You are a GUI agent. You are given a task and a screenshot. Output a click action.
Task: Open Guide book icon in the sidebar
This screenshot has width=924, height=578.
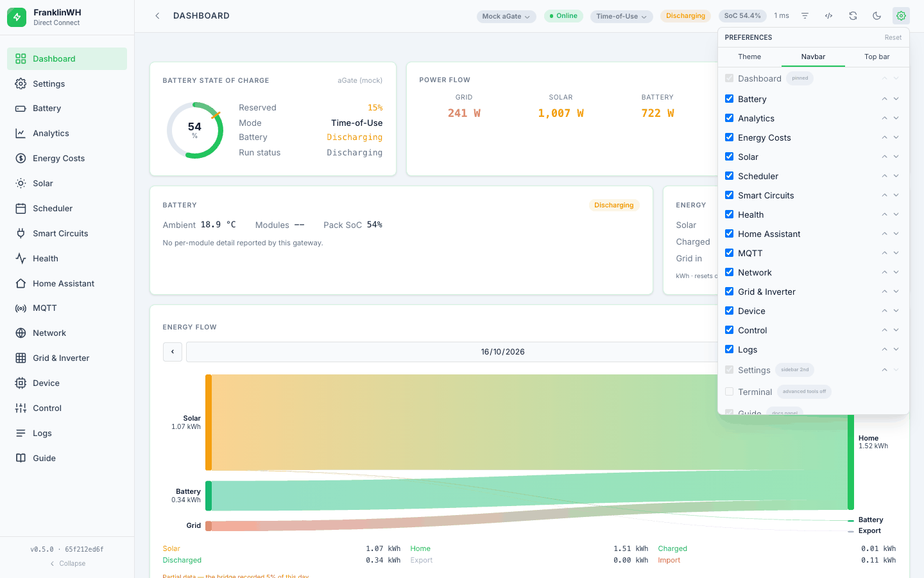click(x=21, y=459)
